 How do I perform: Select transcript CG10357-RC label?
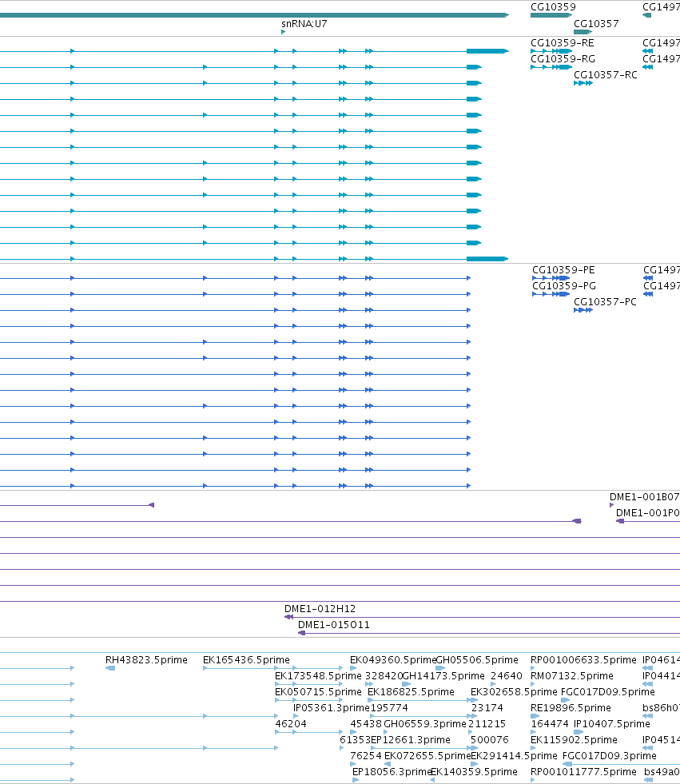point(606,75)
